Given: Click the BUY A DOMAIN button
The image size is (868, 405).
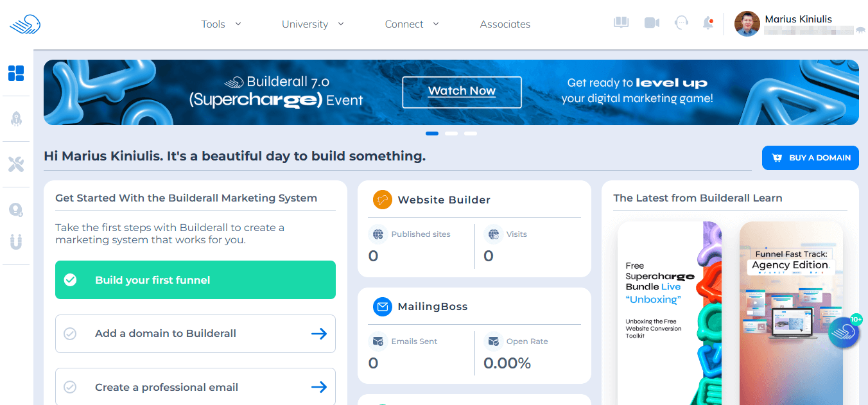Looking at the screenshot, I should coord(810,158).
